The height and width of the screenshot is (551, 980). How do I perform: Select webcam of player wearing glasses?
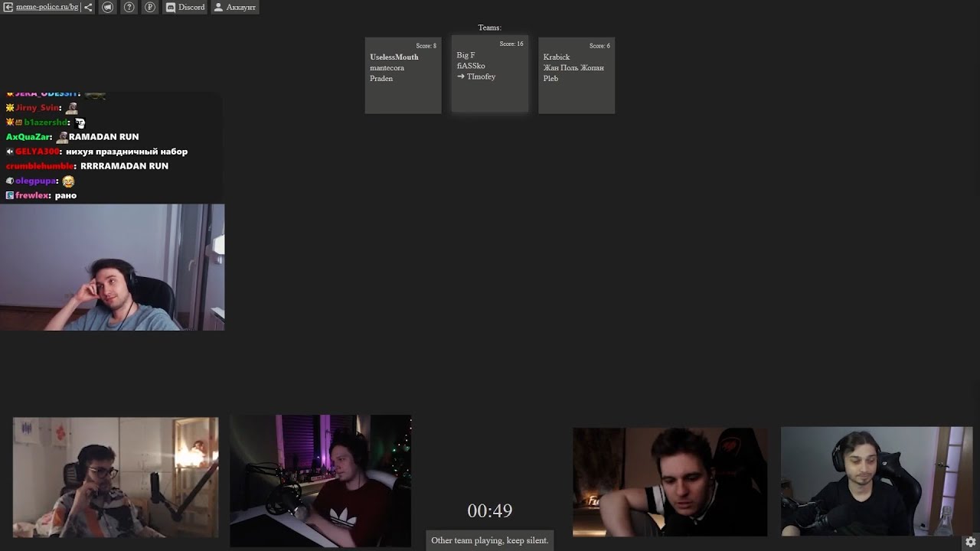pyautogui.click(x=116, y=478)
